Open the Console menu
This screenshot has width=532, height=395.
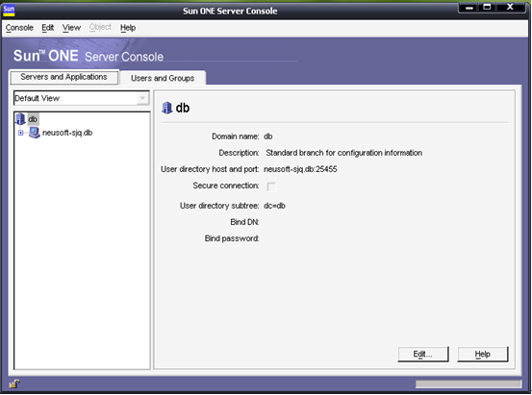coord(19,28)
